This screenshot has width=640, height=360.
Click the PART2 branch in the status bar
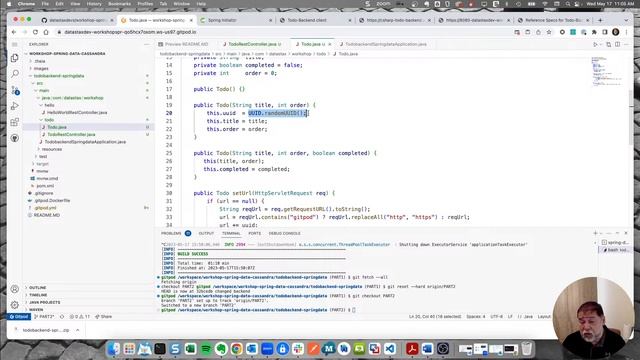pyautogui.click(x=44, y=317)
